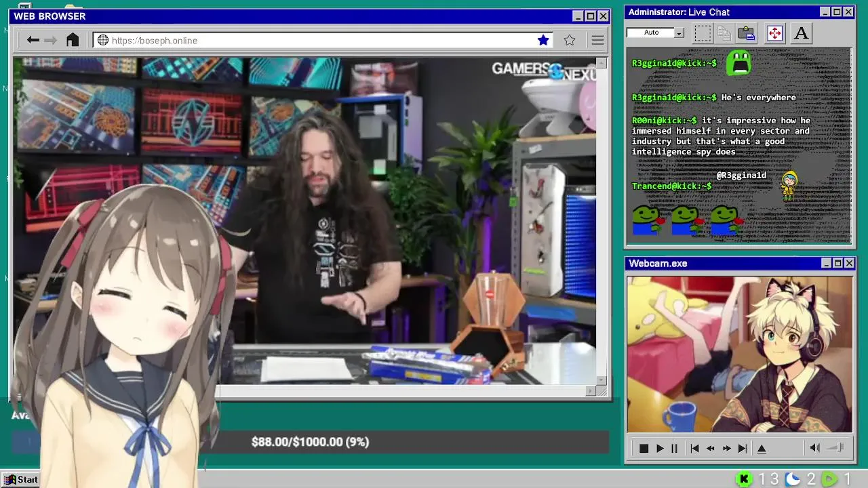Click the eject button in Webcam.exe

[762, 449]
